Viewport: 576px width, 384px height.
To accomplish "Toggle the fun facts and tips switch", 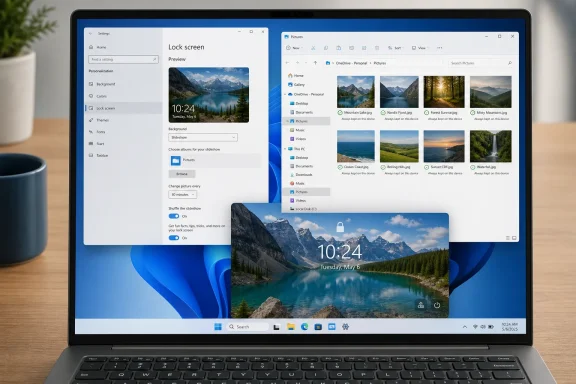I will (174, 238).
